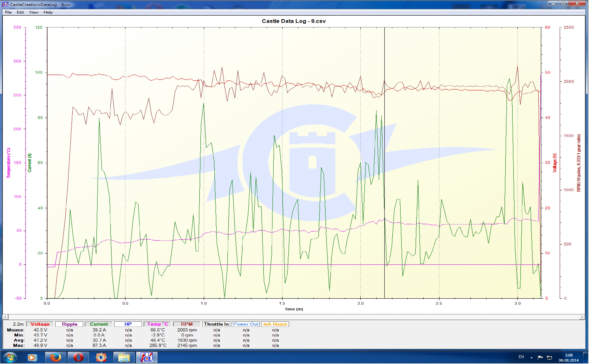This screenshot has width=593, height=364.
Task: Launch Firefox from the taskbar
Action: click(55, 357)
